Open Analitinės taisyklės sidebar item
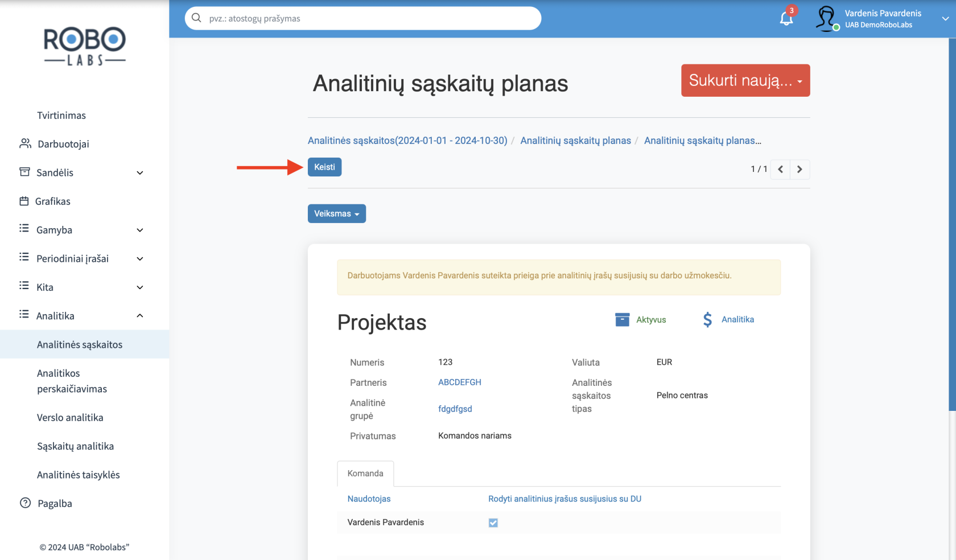The image size is (956, 560). tap(79, 475)
